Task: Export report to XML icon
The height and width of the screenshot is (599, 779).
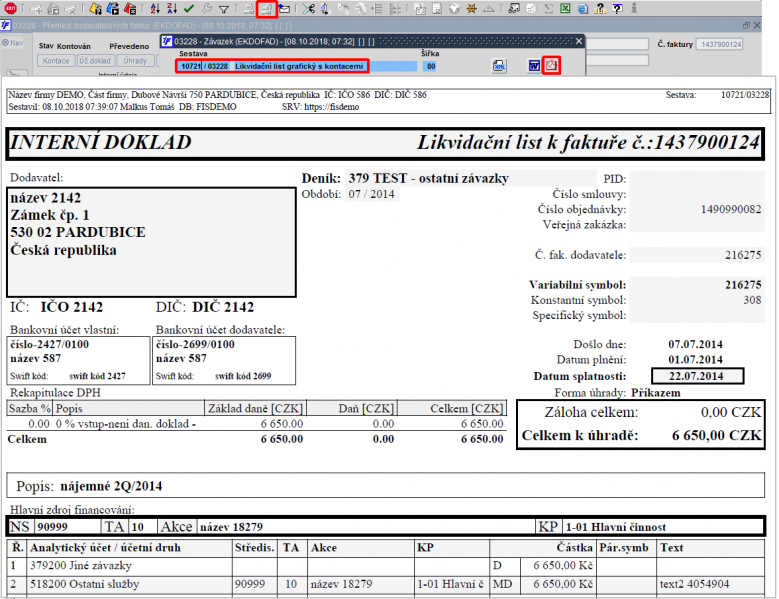Action: (499, 66)
